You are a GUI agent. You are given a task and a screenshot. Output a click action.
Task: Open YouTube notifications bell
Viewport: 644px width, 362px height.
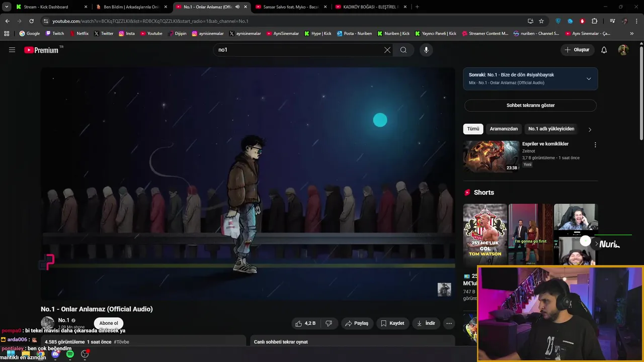coord(604,50)
